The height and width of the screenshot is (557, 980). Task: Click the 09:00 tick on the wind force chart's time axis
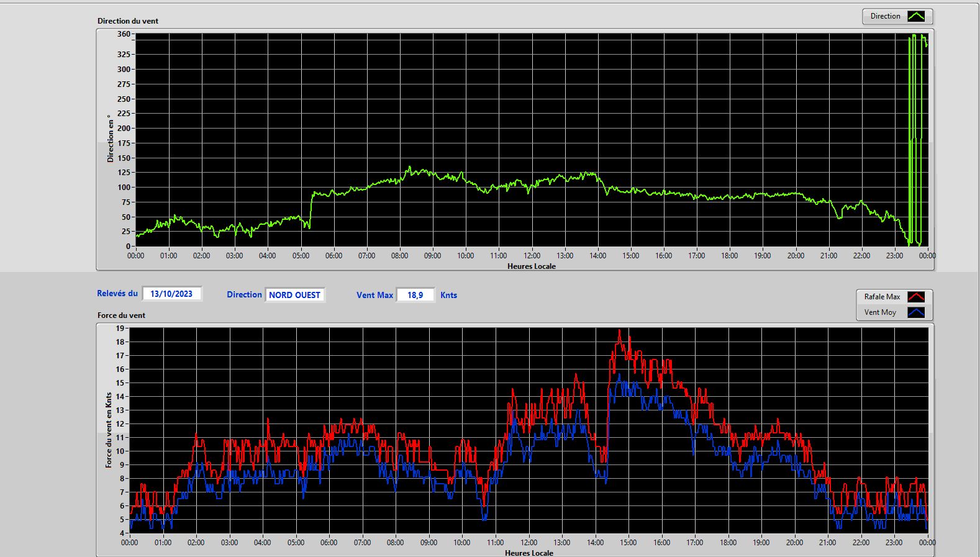coord(429,542)
